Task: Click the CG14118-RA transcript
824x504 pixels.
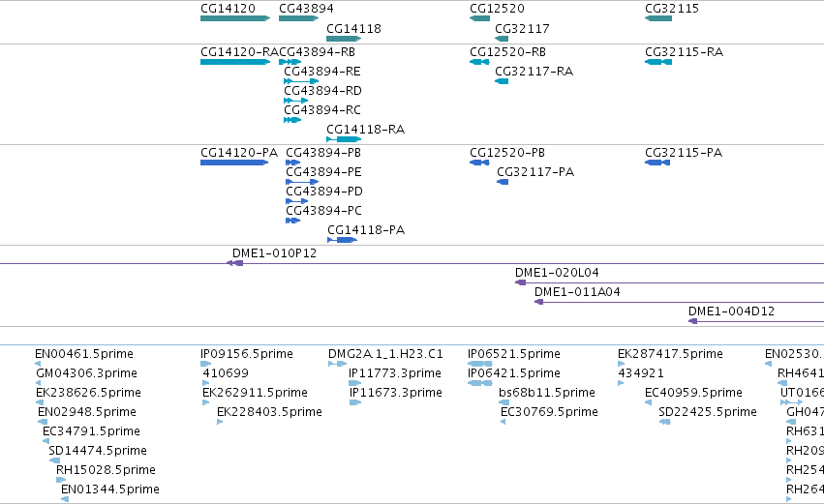Action: [344, 139]
